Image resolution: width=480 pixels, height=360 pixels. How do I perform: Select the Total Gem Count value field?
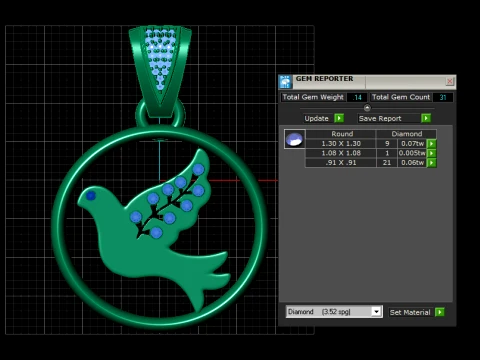pyautogui.click(x=443, y=97)
